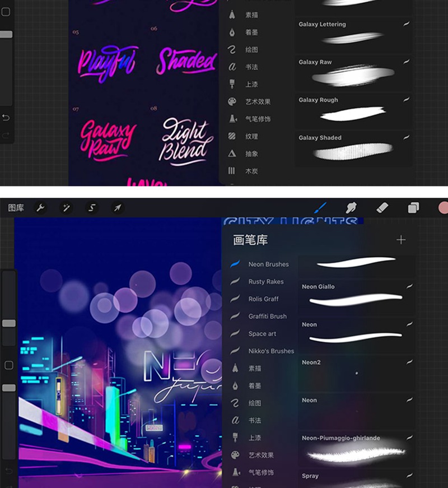Open the 图库 gallery
The height and width of the screenshot is (488, 448).
(16, 208)
